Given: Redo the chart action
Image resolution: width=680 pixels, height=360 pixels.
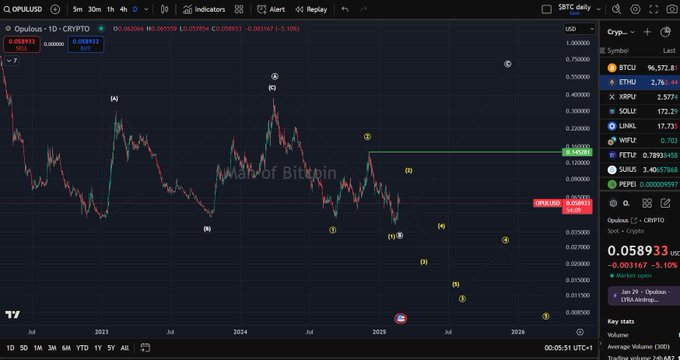Looking at the screenshot, I should tap(363, 9).
